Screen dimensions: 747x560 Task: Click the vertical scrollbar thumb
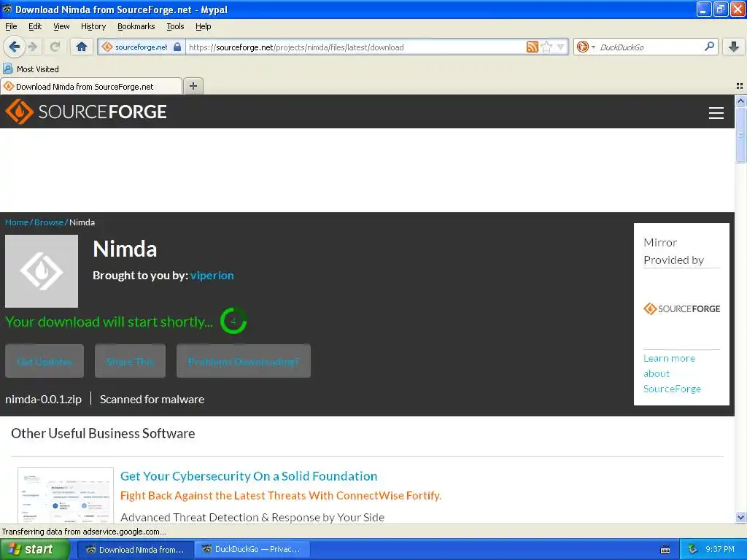[740, 135]
